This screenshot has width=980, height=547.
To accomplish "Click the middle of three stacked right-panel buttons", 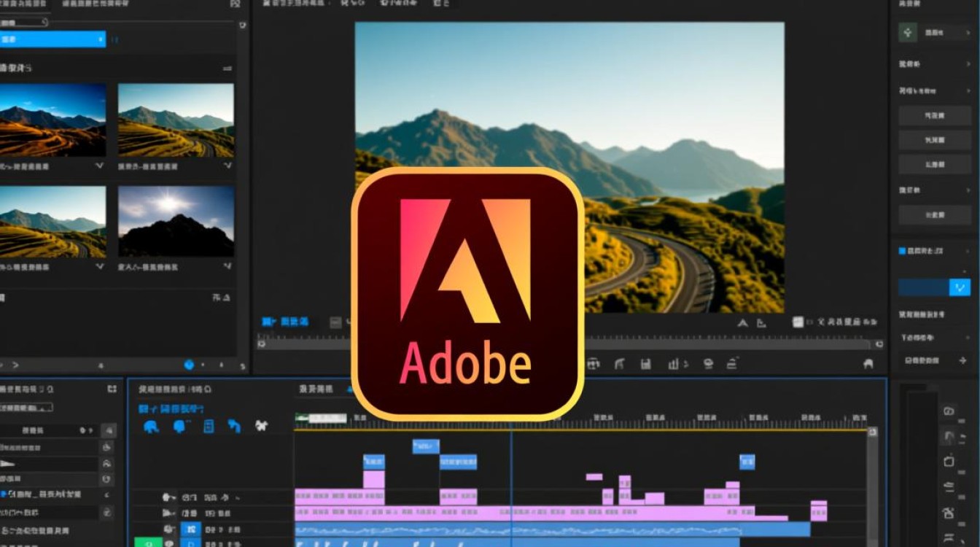I will click(934, 139).
